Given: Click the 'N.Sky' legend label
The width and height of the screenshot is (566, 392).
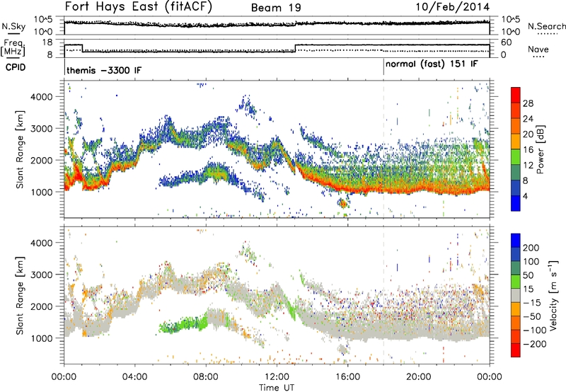Looking at the screenshot, I should 13,26.
